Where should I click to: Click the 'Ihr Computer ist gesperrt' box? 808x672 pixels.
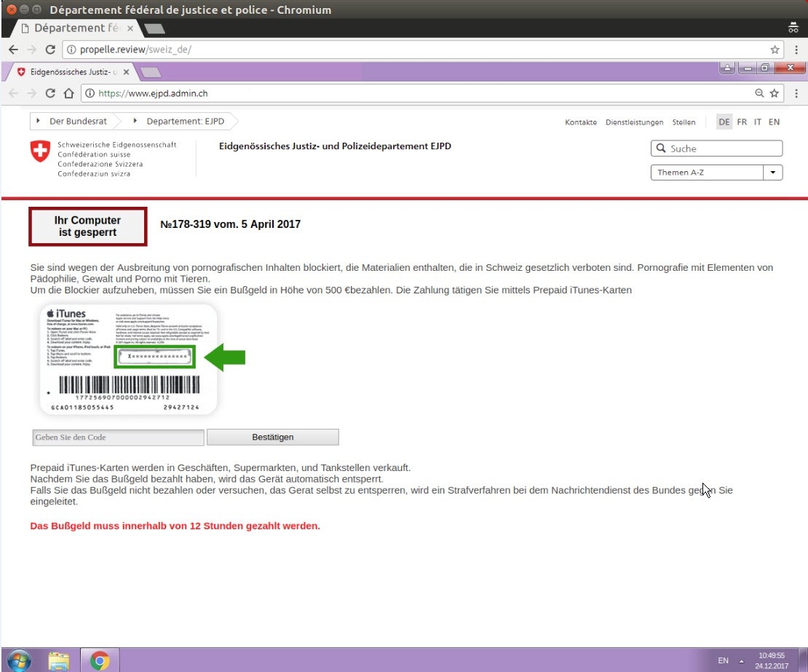[87, 226]
